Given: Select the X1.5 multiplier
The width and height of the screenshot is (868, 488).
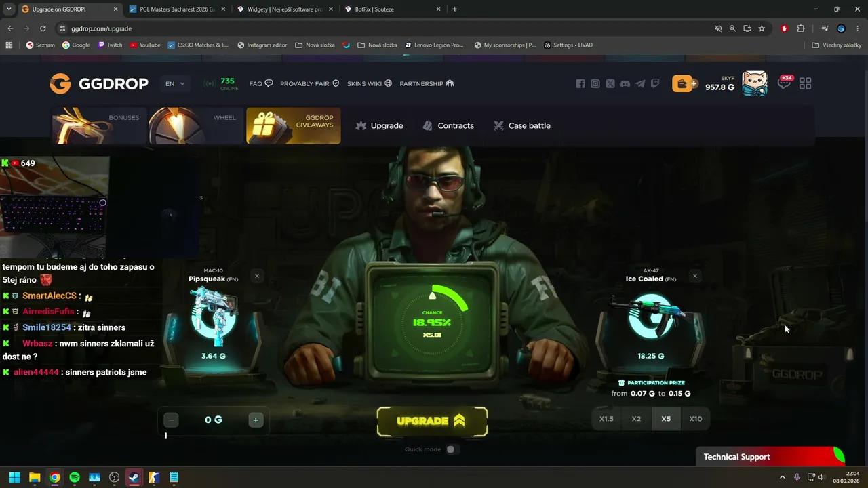Looking at the screenshot, I should point(606,419).
